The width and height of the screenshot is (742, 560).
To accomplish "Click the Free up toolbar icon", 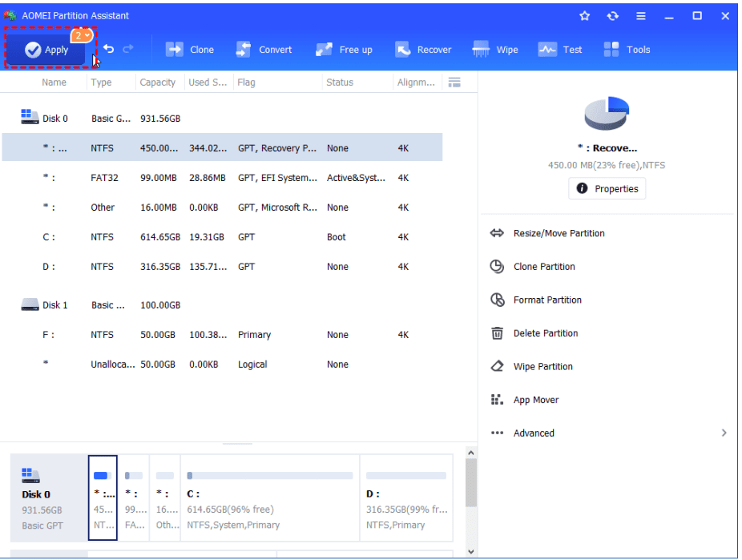I will (325, 49).
